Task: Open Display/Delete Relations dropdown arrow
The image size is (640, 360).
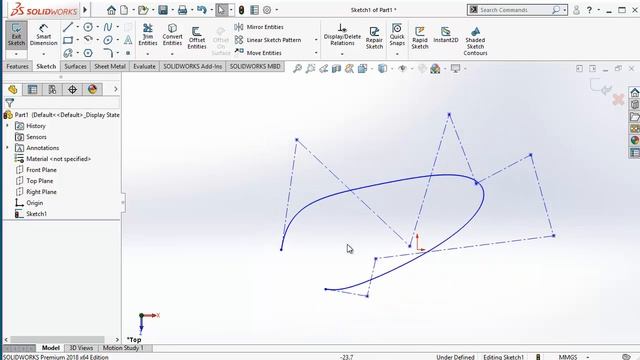Action: coord(342,54)
